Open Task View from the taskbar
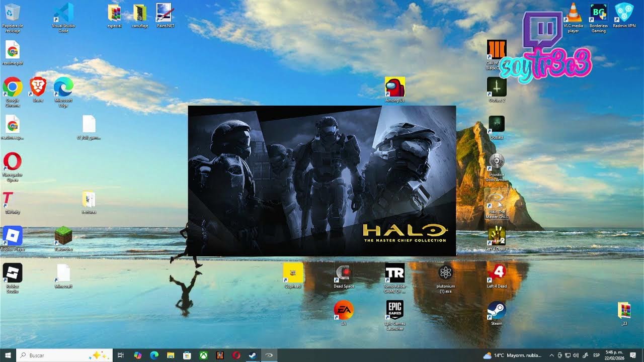This screenshot has height=362, width=644. click(121, 355)
